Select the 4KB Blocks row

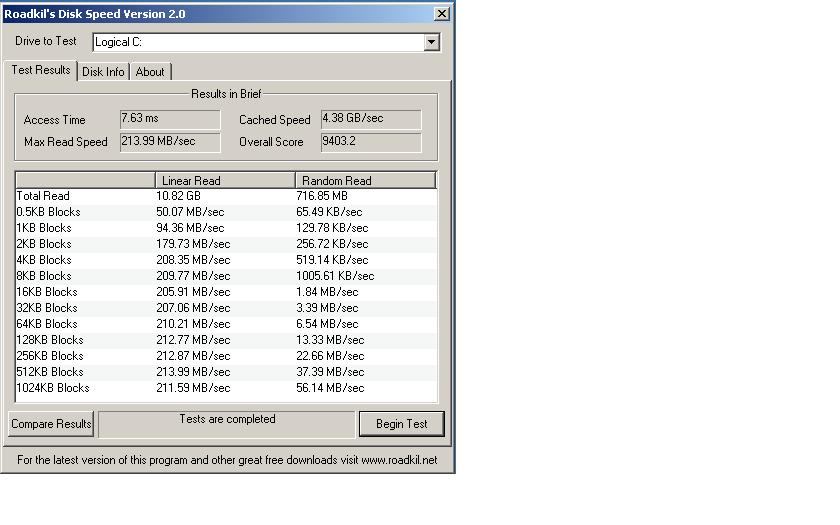tap(226, 260)
